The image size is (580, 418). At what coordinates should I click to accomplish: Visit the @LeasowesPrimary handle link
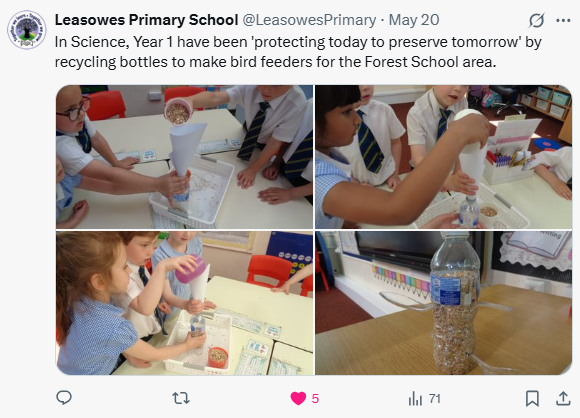pos(309,20)
